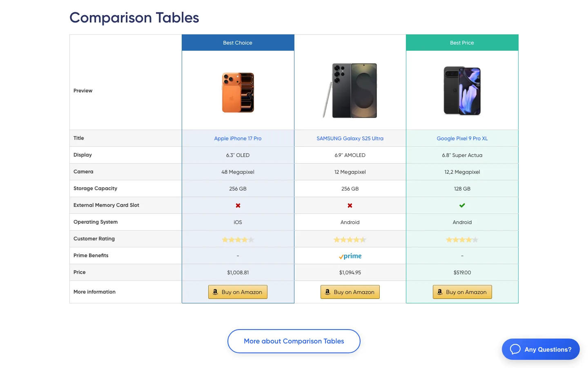The width and height of the screenshot is (588, 368).
Task: Click the Prime Benefits row label
Action: (x=91, y=256)
